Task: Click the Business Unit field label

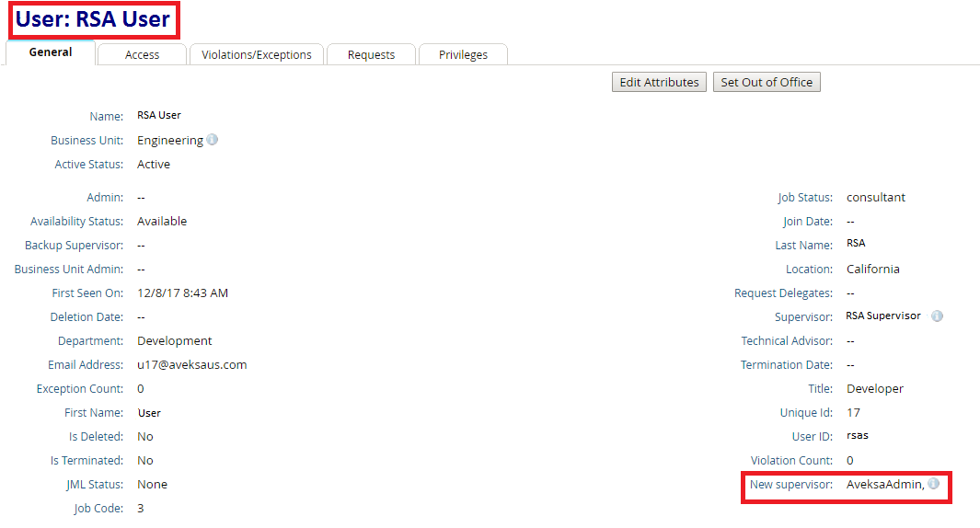Action: (x=86, y=141)
